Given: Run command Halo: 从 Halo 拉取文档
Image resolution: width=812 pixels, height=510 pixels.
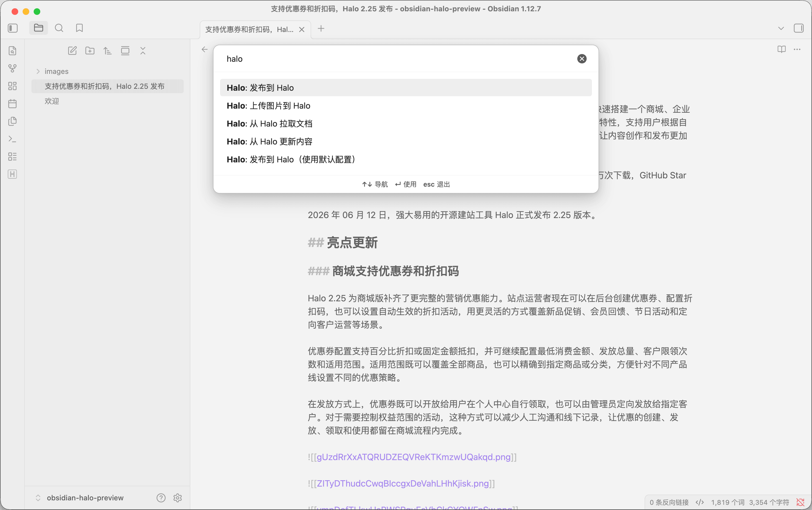Looking at the screenshot, I should (406, 124).
